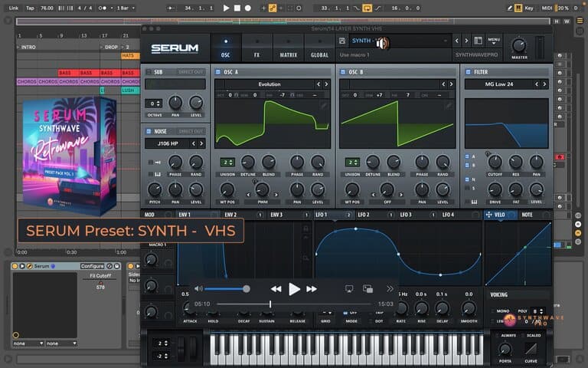Click the video progress scrubber bar

[294, 304]
